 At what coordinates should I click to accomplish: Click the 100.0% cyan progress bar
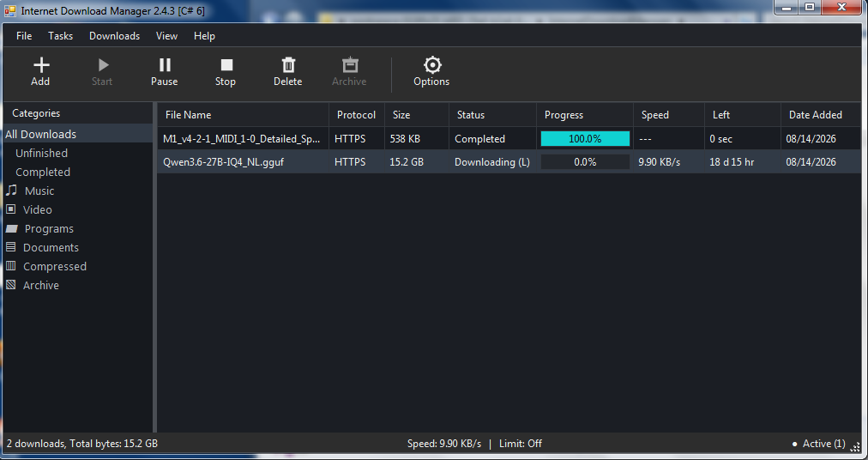coord(585,138)
